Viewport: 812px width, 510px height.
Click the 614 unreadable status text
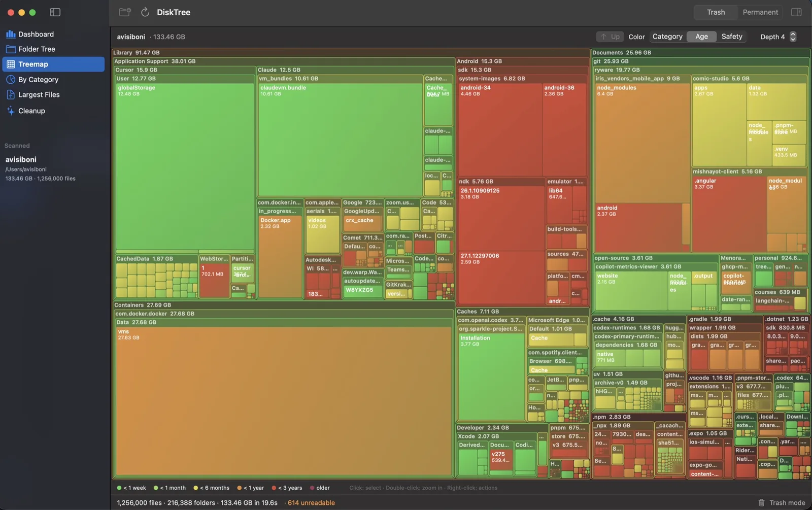[x=311, y=503]
